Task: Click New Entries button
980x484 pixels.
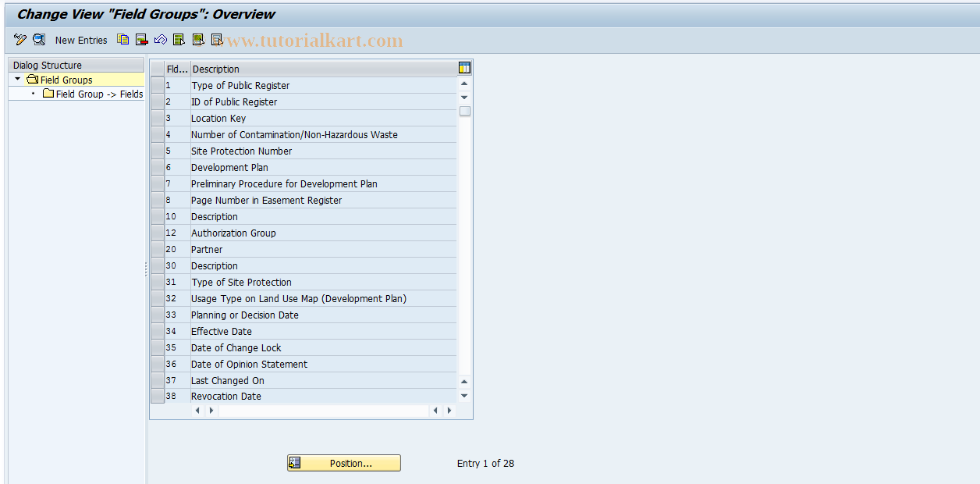Action: coord(81,40)
